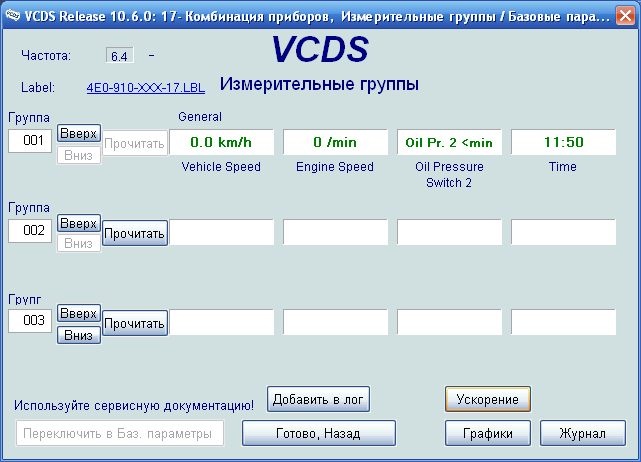This screenshot has width=641, height=462.
Task: Click the Engine Speed label
Action: click(x=335, y=167)
